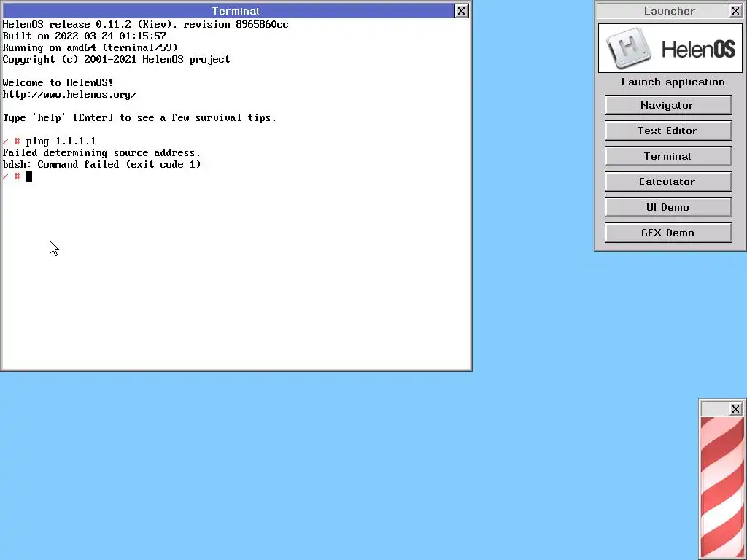Click 'Running on amd64 (terminal/59)' line
This screenshot has height=560, width=747.
tap(90, 47)
